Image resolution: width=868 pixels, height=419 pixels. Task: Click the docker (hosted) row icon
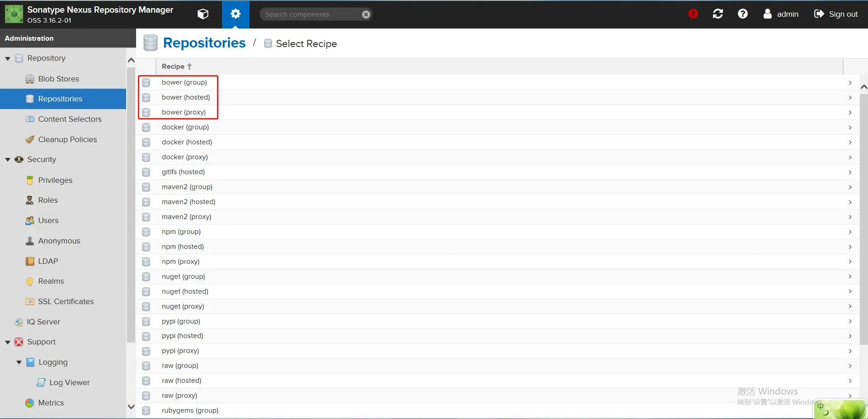[x=146, y=142]
